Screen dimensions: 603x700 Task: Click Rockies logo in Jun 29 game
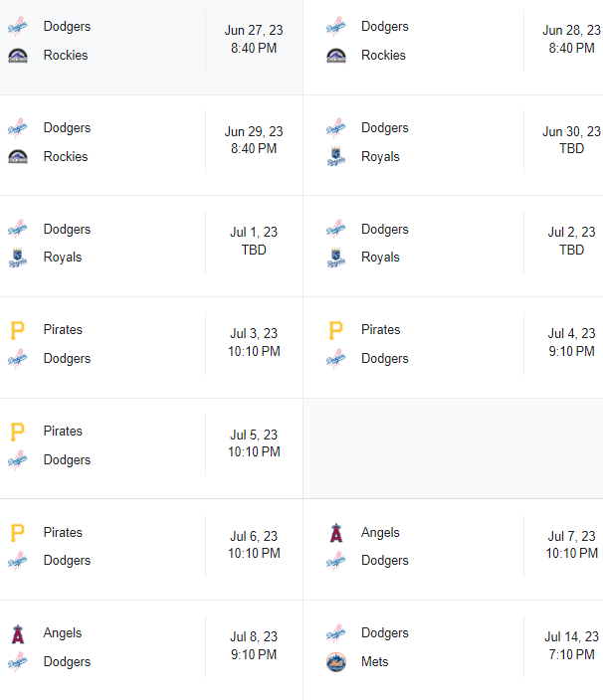[x=18, y=157]
